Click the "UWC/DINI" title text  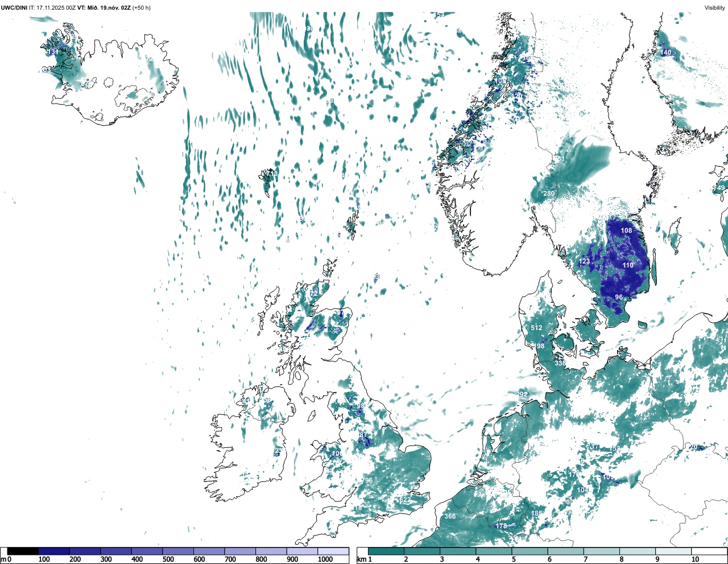point(14,7)
